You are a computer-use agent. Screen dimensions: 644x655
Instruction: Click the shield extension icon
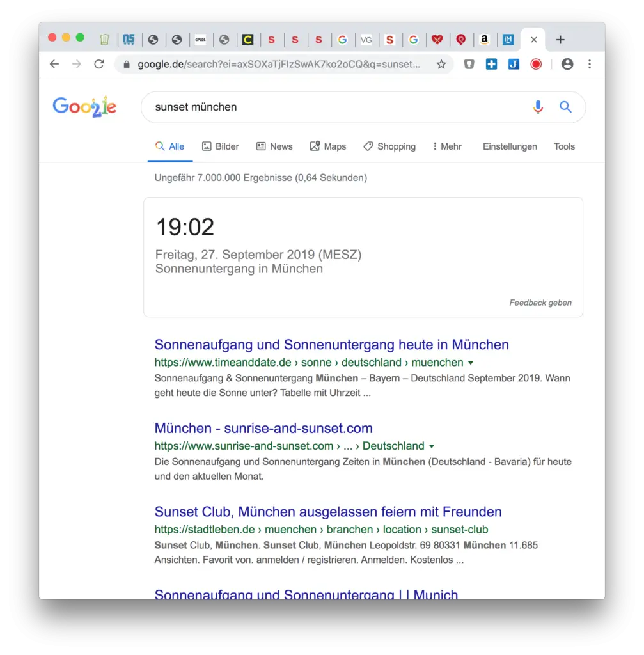click(x=470, y=64)
